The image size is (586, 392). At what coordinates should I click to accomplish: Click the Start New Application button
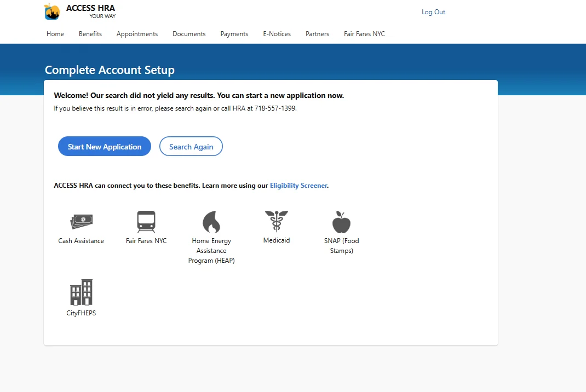click(105, 147)
